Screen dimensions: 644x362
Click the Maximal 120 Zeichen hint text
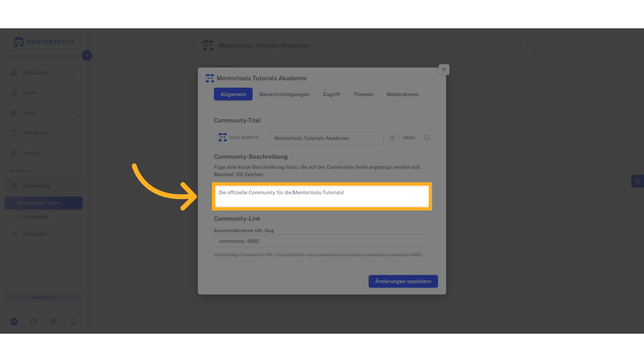[238, 175]
